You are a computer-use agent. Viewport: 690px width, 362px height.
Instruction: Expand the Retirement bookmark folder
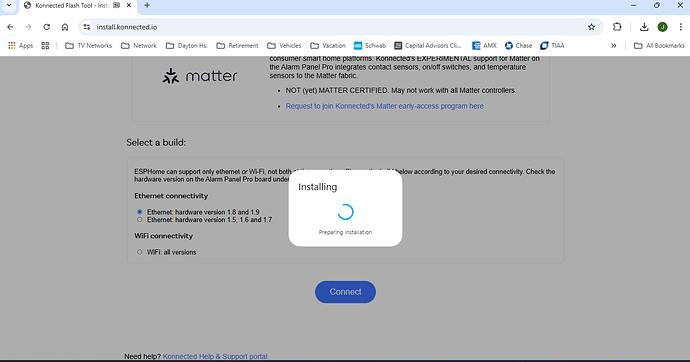coord(237,45)
